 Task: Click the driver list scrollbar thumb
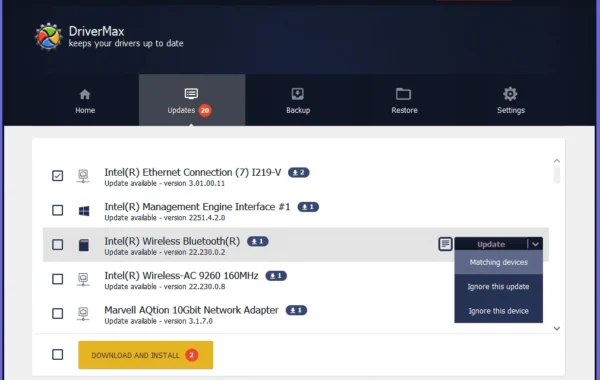(x=557, y=175)
